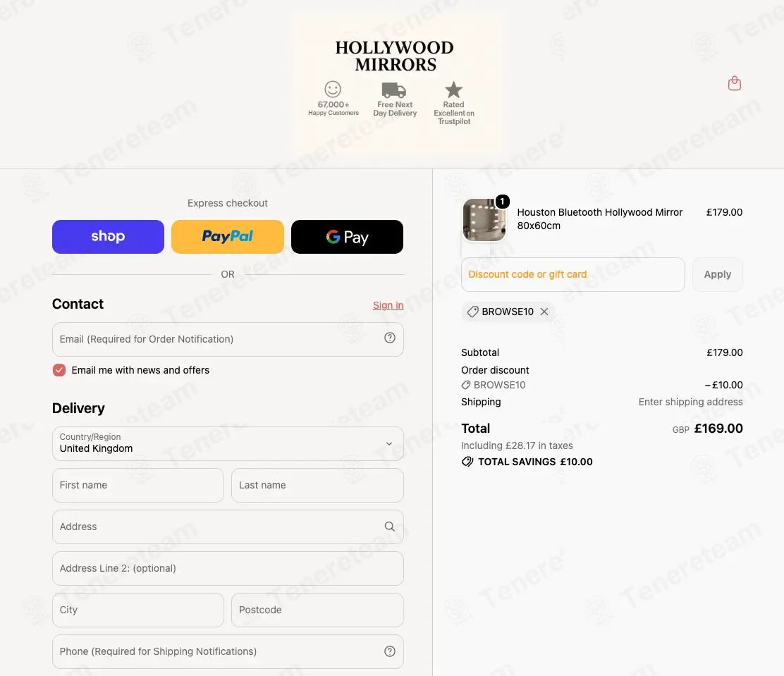Focus the Last name field
The image size is (784, 676).
pyautogui.click(x=317, y=485)
